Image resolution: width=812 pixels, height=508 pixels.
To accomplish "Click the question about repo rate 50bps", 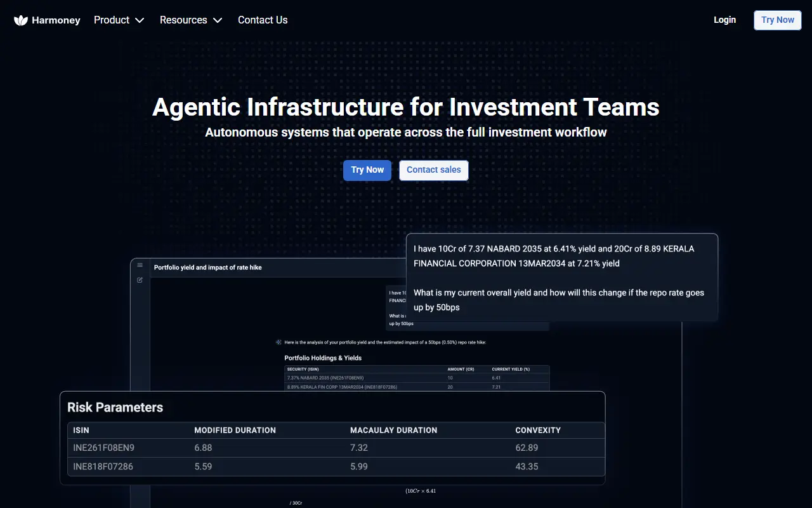I will (559, 300).
